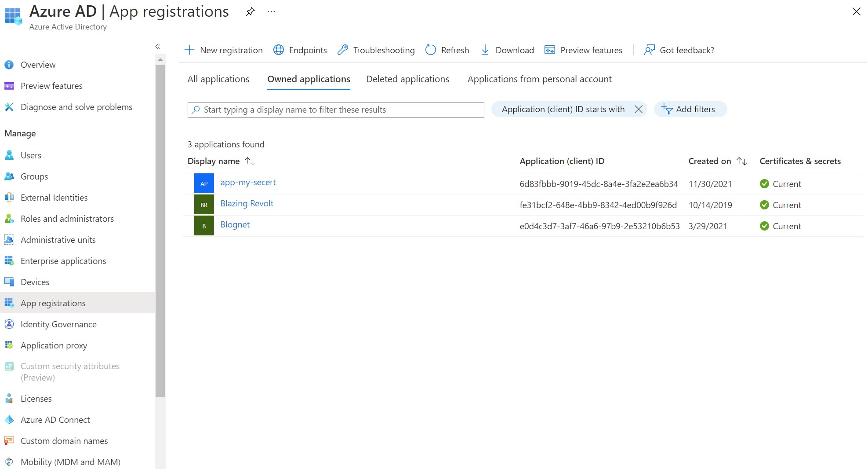This screenshot has height=469, width=868.
Task: Click the Identity Governance icon
Action: [9, 324]
